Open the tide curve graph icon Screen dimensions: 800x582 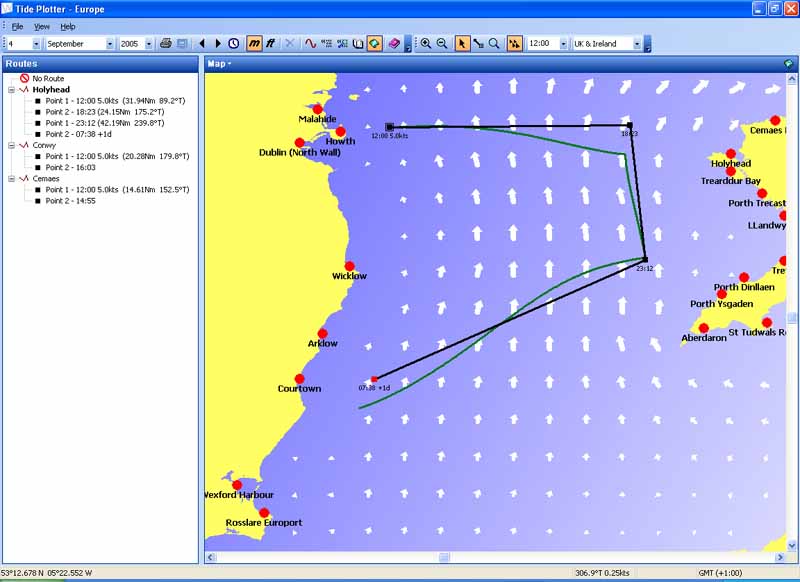click(x=311, y=44)
